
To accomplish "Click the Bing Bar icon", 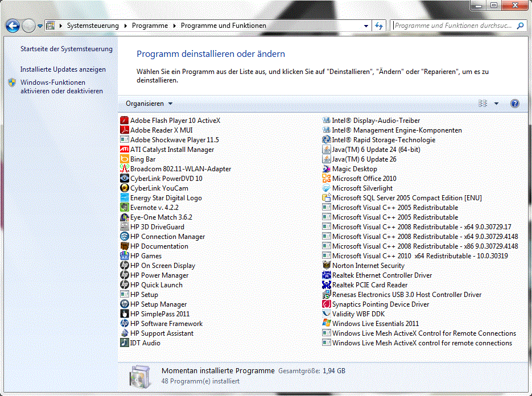I will 125,159.
